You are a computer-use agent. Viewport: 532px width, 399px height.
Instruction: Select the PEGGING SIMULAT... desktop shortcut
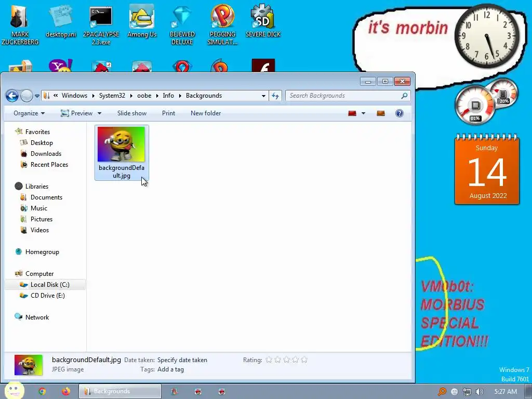coord(222,25)
